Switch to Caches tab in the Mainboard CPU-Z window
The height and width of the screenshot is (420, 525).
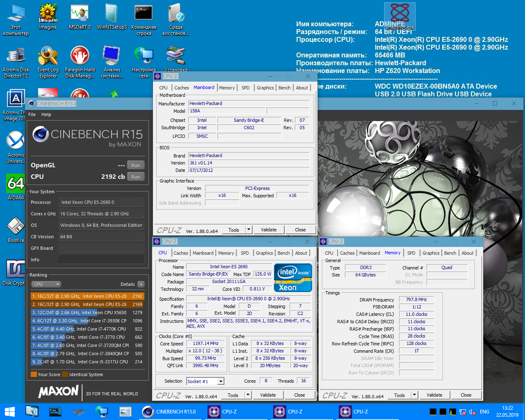click(182, 88)
